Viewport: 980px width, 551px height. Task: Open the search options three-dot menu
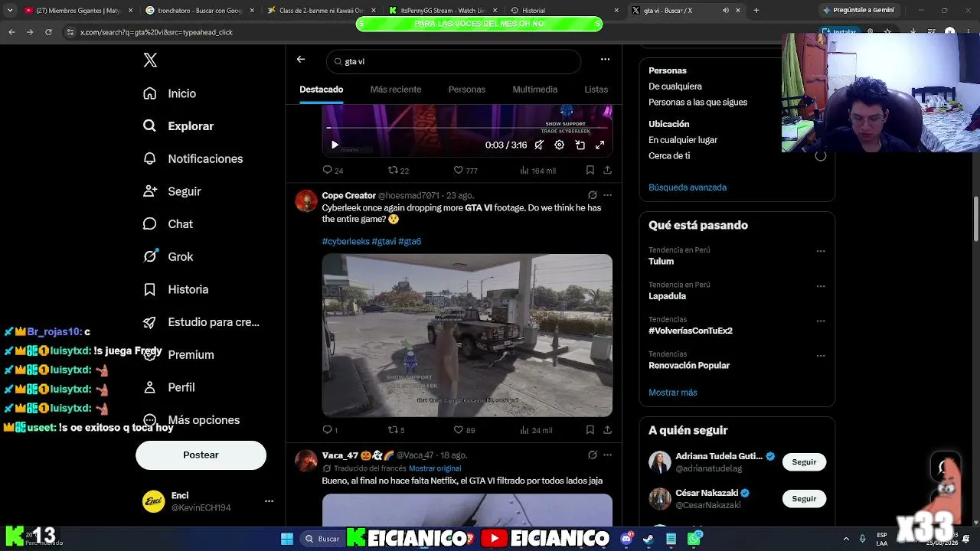605,60
